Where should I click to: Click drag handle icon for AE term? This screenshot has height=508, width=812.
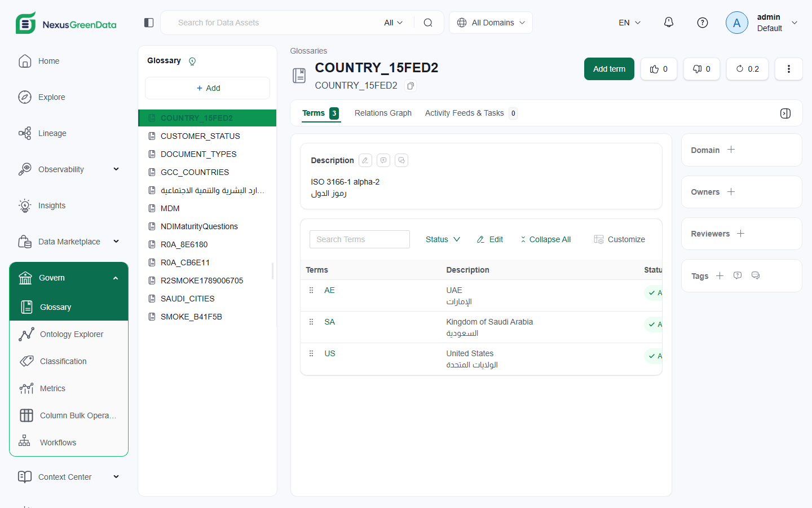point(311,290)
